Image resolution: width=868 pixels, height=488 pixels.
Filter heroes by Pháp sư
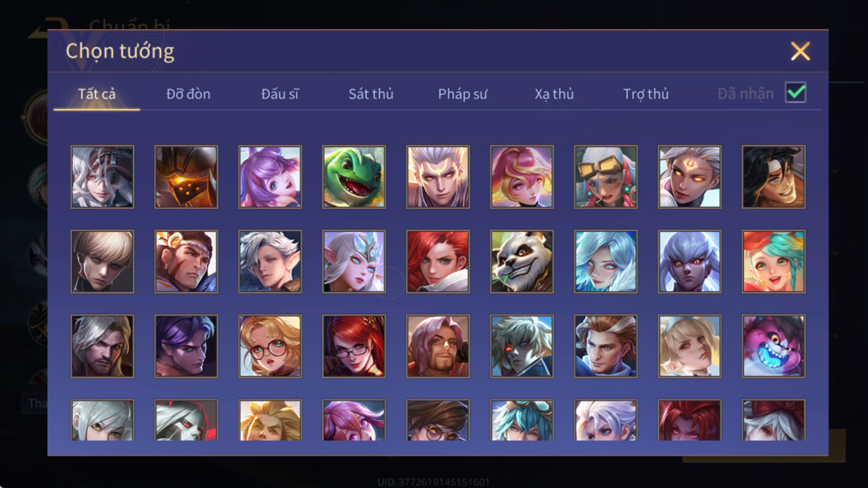463,94
